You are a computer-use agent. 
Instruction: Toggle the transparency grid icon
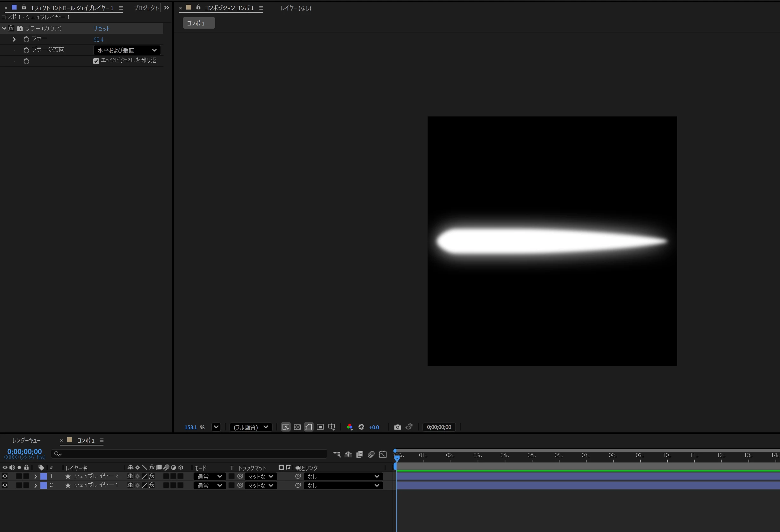pos(297,427)
